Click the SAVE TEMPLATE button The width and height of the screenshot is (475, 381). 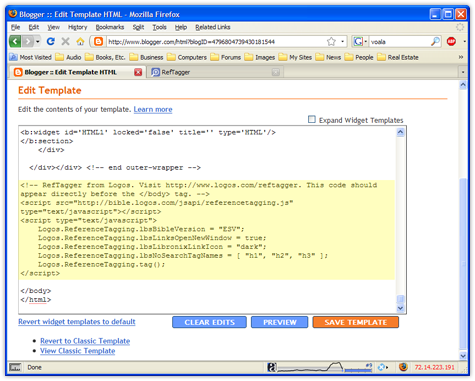(x=356, y=322)
